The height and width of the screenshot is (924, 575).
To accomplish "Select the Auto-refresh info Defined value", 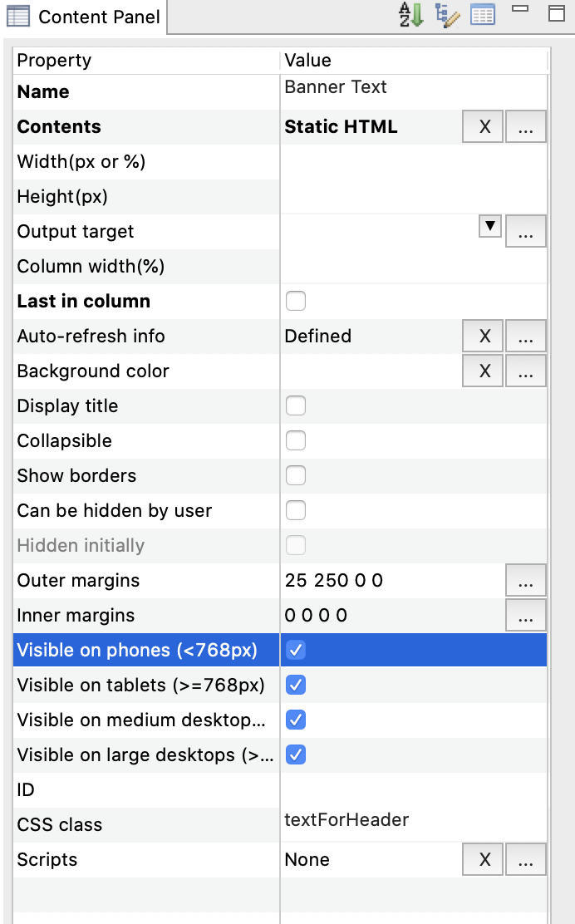I will 318,336.
